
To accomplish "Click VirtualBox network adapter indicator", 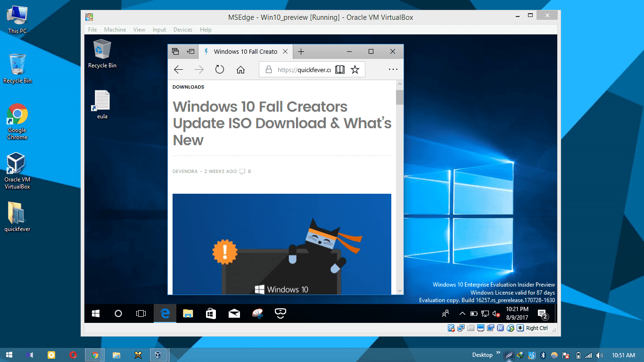I will coord(461,328).
